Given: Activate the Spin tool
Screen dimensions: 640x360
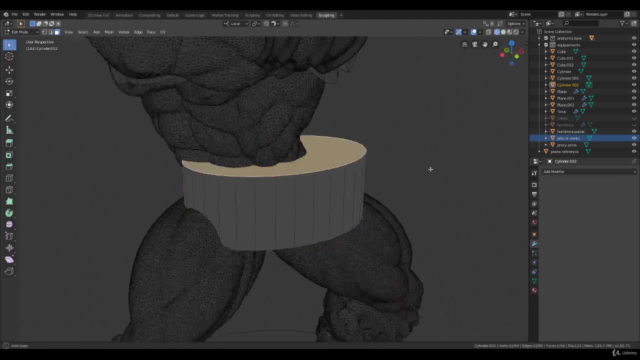Looking at the screenshot, I should pyautogui.click(x=9, y=213).
